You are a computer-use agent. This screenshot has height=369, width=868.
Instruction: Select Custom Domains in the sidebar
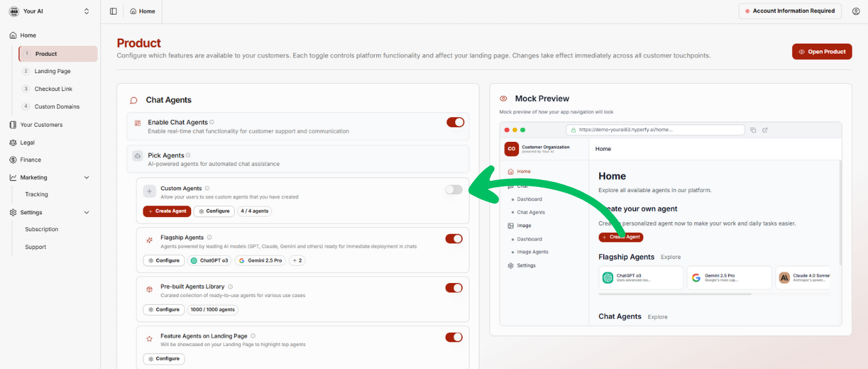57,106
